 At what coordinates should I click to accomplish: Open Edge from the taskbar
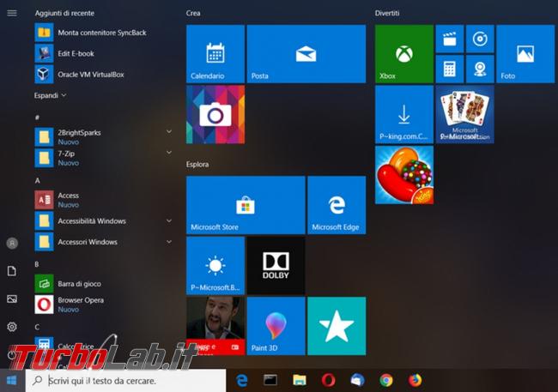click(x=241, y=381)
